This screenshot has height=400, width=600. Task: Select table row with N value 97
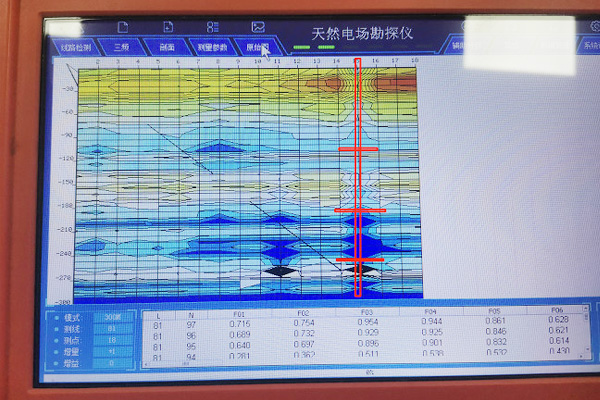pos(190,322)
